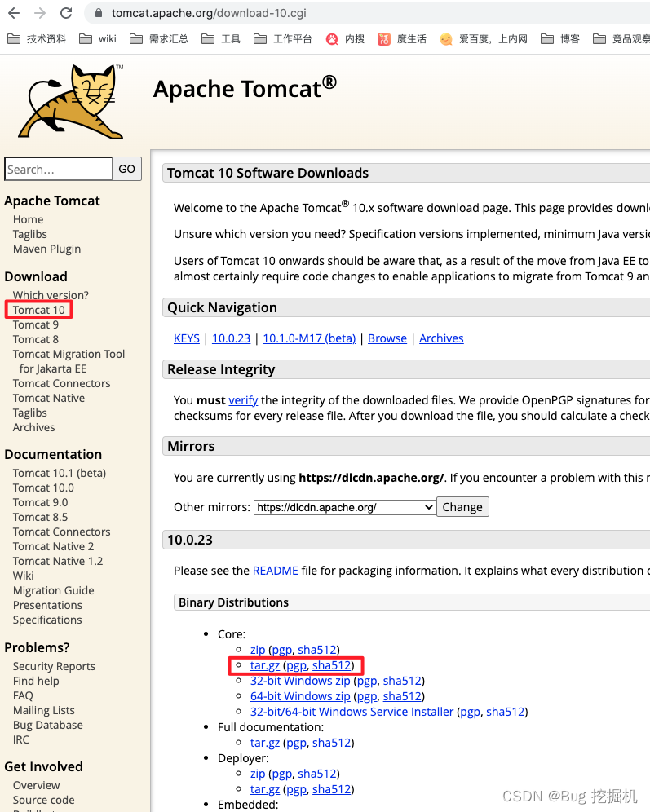Open Maven Plugin sidebar link
This screenshot has width=650, height=812.
[x=46, y=249]
